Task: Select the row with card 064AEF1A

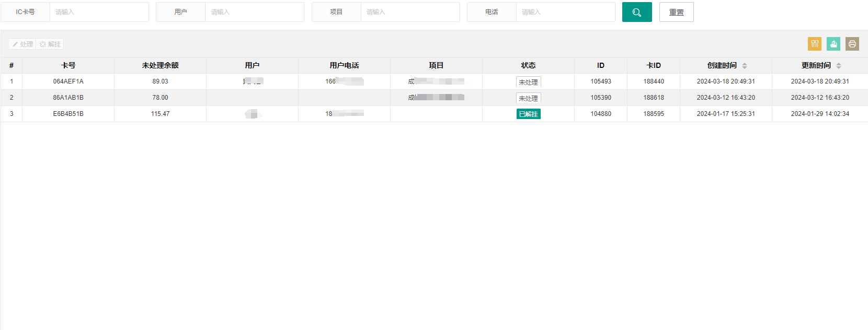Action: point(434,81)
